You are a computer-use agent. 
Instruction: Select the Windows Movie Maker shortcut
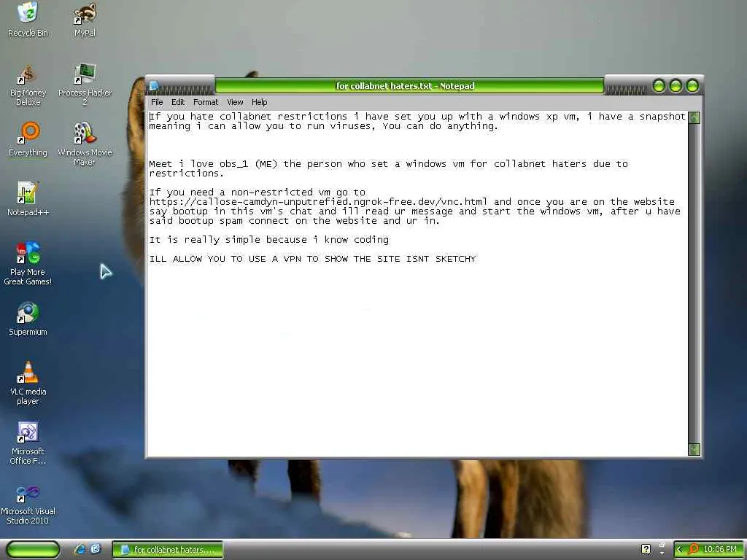point(85,144)
